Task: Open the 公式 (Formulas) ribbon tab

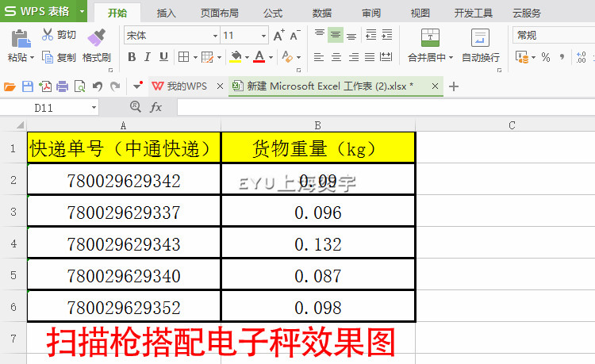Action: click(273, 13)
